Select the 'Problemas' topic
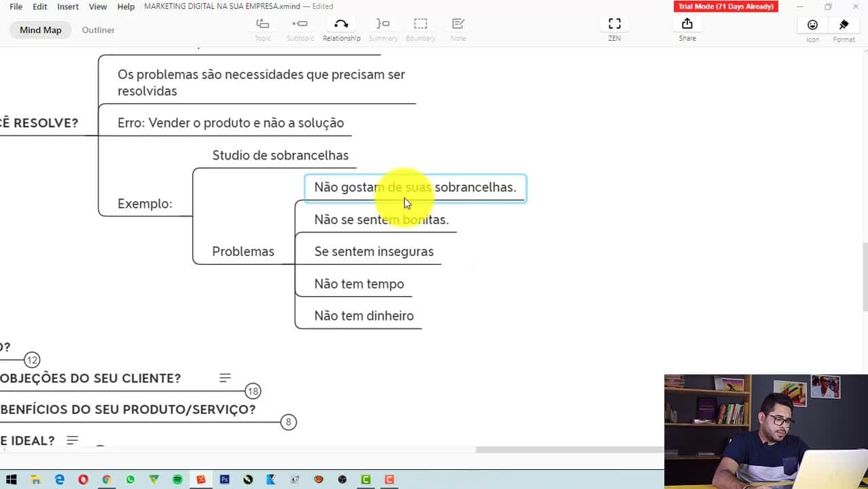This screenshot has height=489, width=868. tap(243, 251)
